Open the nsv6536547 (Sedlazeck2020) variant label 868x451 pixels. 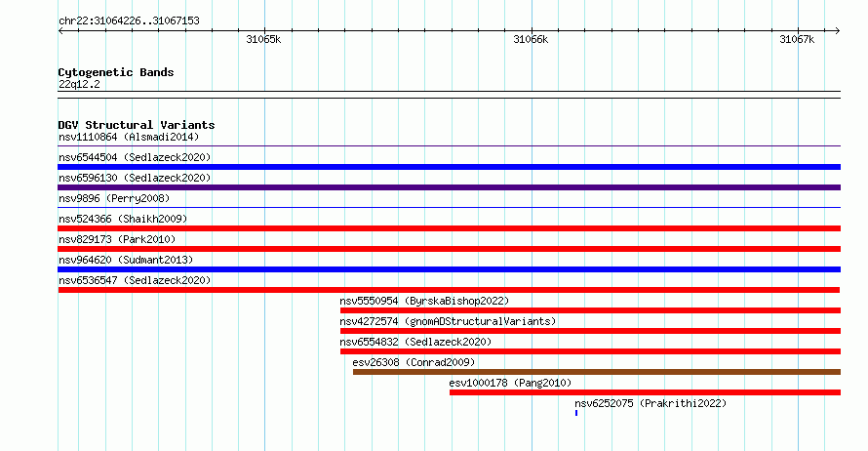click(x=135, y=280)
